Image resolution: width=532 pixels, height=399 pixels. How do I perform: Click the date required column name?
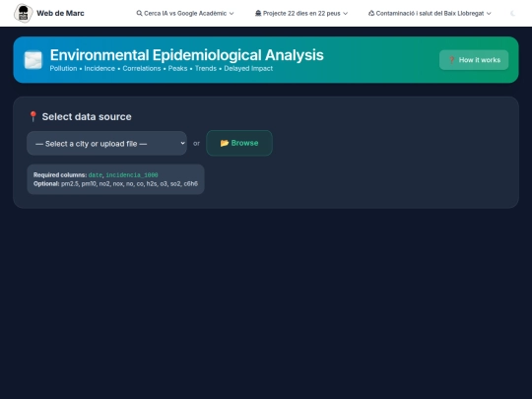pyautogui.click(x=96, y=175)
